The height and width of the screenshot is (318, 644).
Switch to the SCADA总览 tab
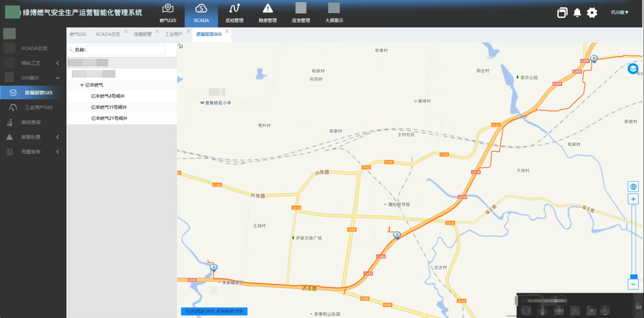coord(108,34)
